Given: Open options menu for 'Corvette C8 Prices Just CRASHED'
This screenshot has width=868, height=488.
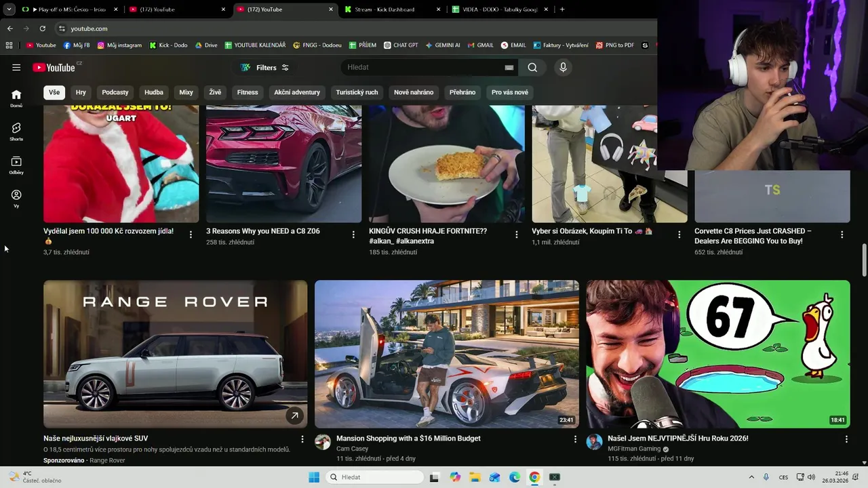Looking at the screenshot, I should click(842, 235).
